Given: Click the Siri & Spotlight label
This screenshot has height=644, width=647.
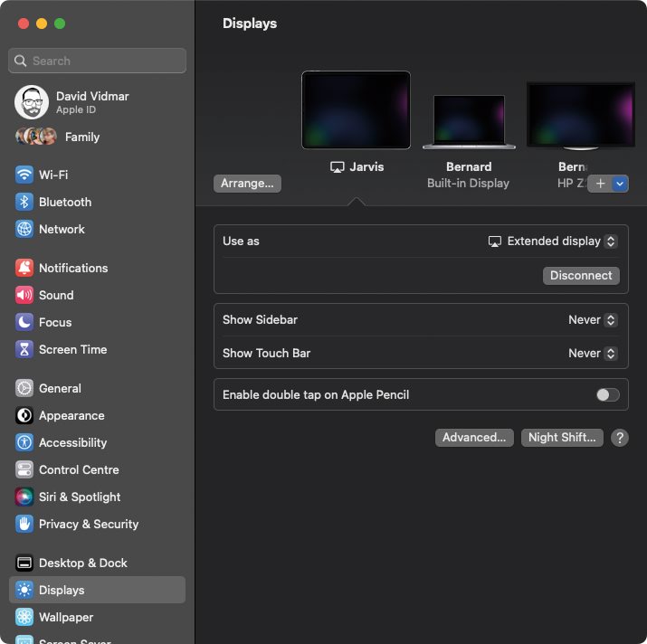Looking at the screenshot, I should tap(80, 497).
